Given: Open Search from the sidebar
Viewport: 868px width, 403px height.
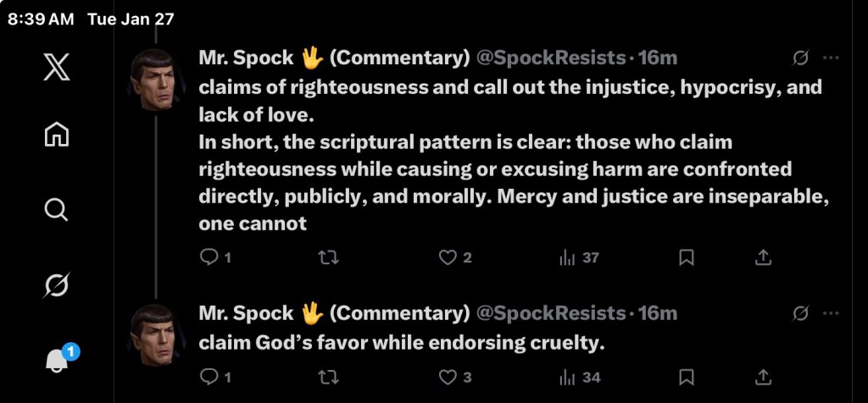Looking at the screenshot, I should click(x=56, y=209).
